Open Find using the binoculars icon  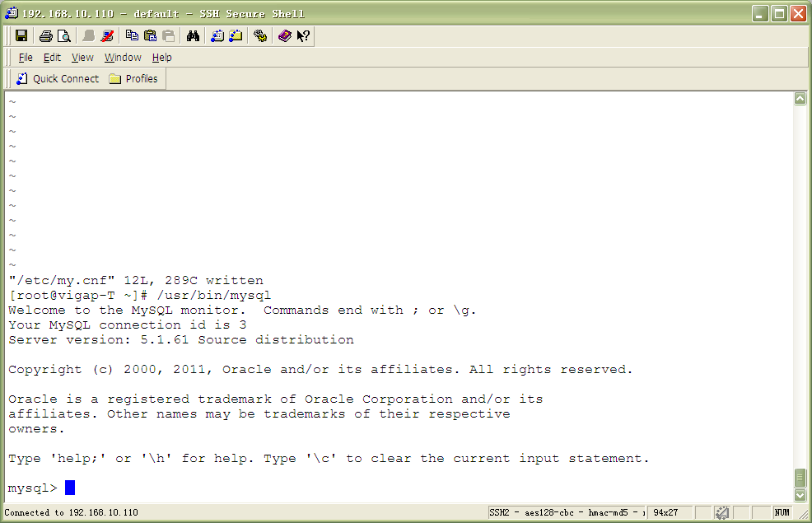193,35
